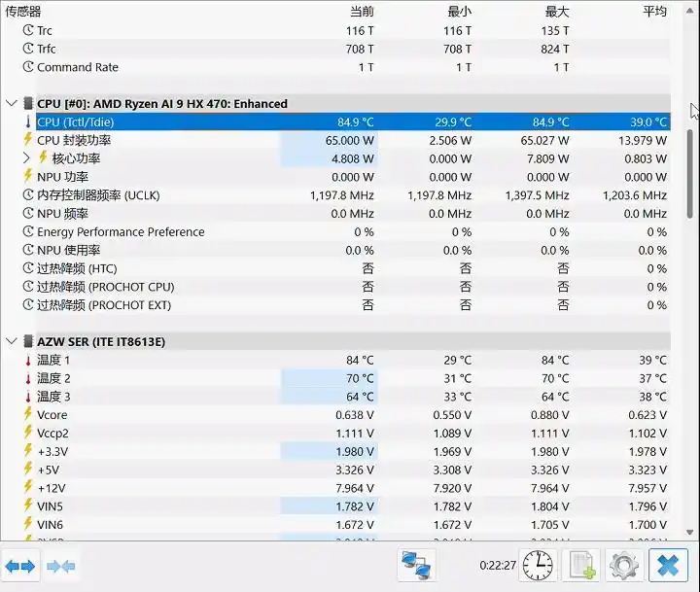Click the 0:22:27 elapsed time display

pos(498,566)
